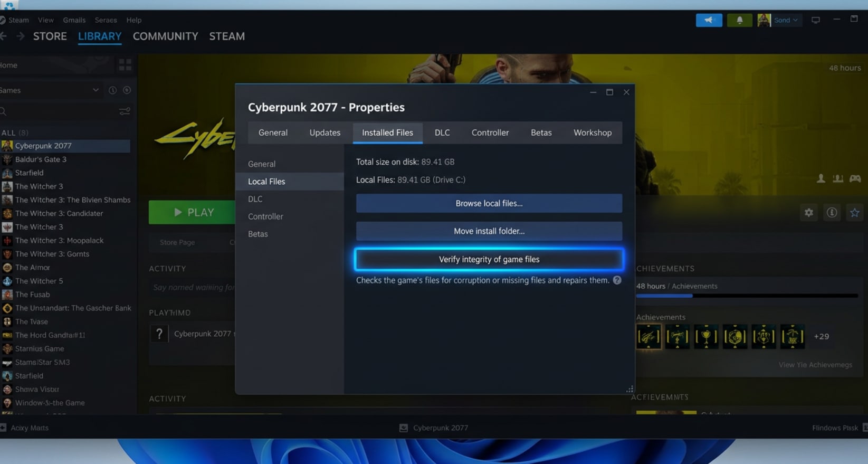
Task: Select Baldur's Gate 3 in library
Action: tap(66, 159)
